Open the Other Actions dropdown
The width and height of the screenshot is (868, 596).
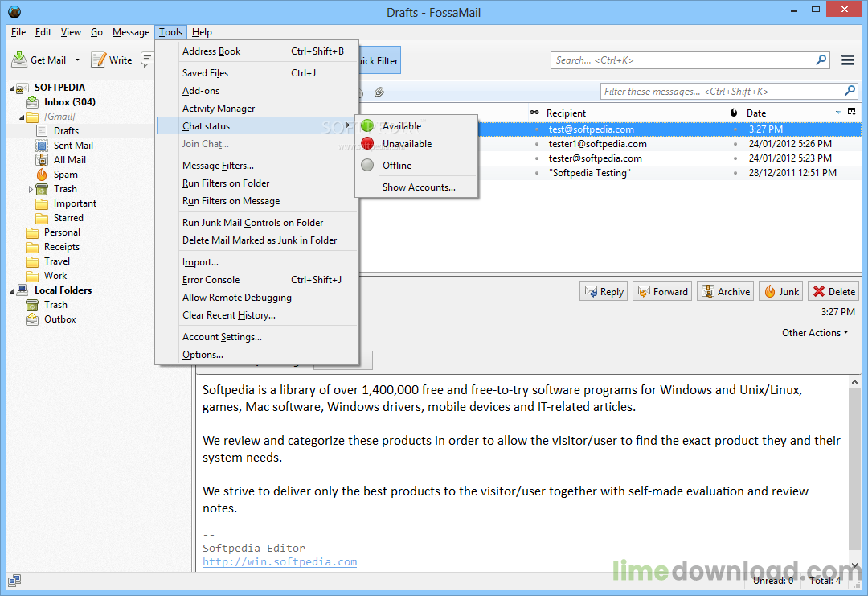click(815, 333)
